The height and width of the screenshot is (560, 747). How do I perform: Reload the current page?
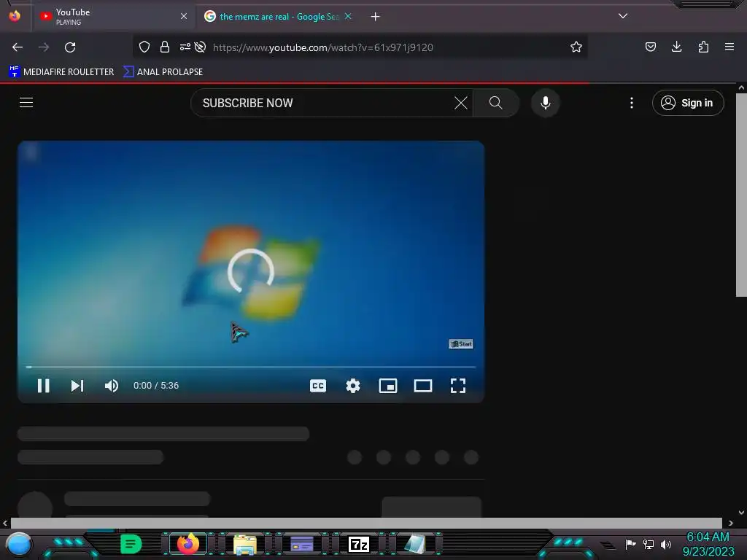pyautogui.click(x=70, y=47)
